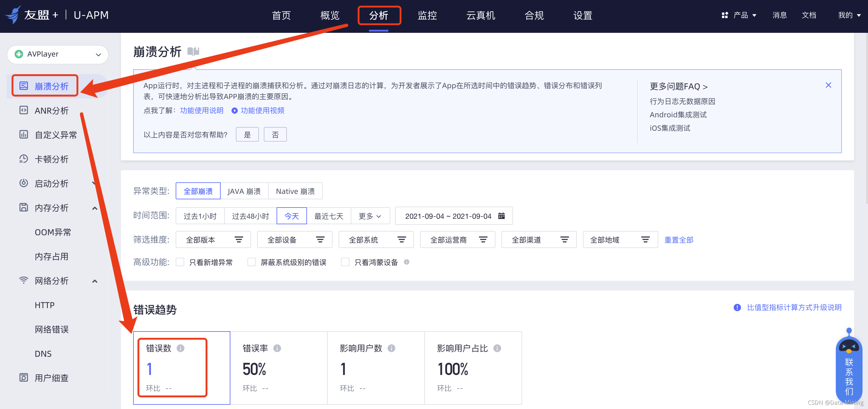Click info icon beside 只看鸿蒙设备
This screenshot has height=409, width=868.
(406, 262)
